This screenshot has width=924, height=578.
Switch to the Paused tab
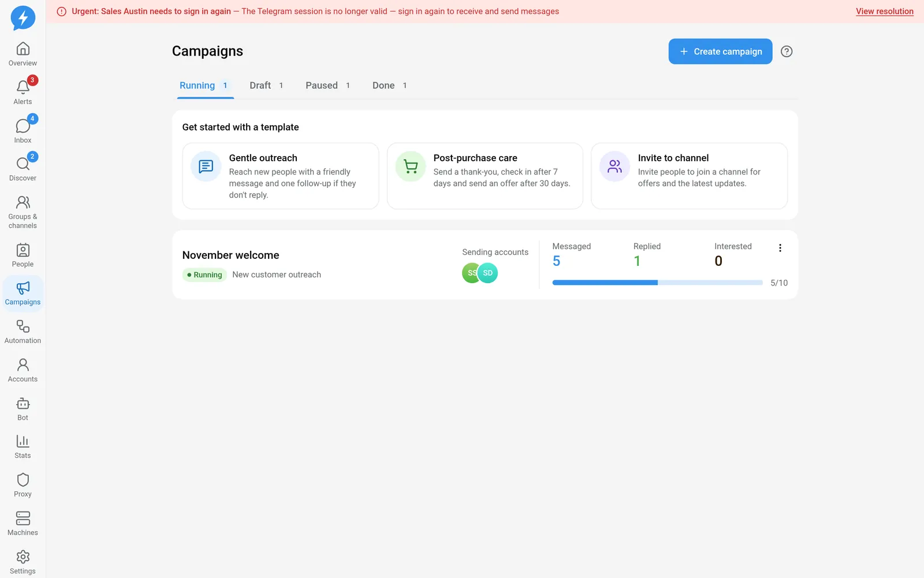pos(328,86)
